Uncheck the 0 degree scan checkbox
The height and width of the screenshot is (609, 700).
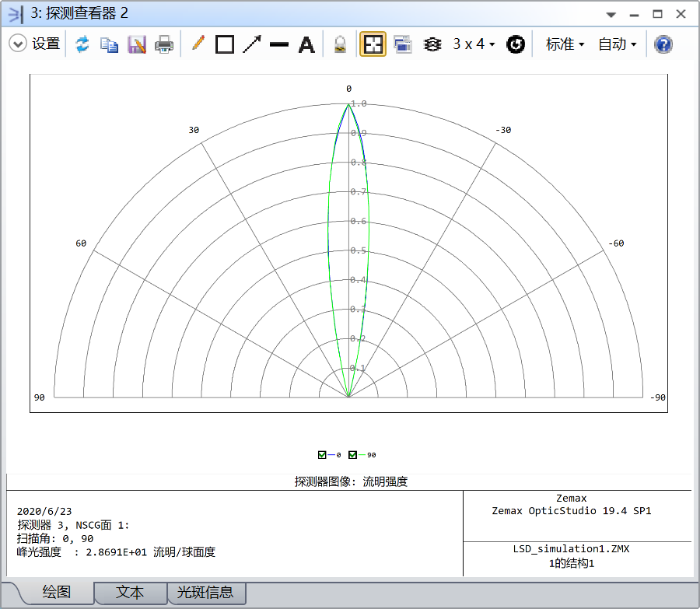[x=323, y=455]
